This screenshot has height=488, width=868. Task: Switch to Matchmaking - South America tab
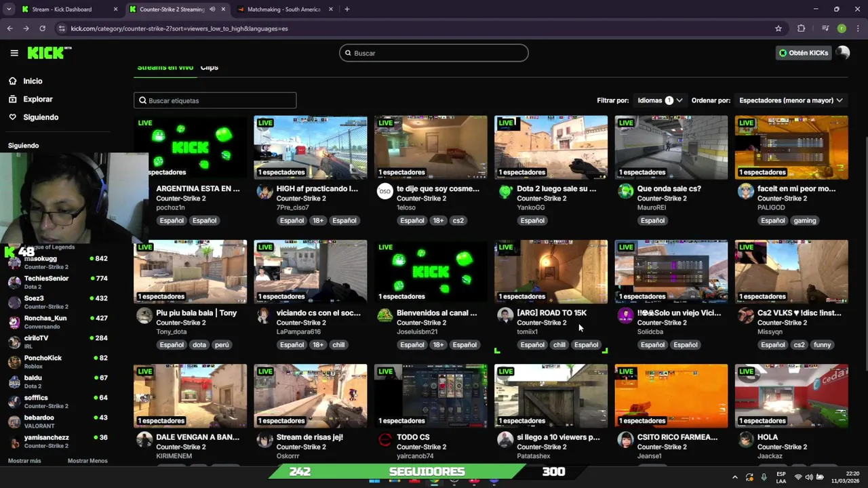click(285, 9)
